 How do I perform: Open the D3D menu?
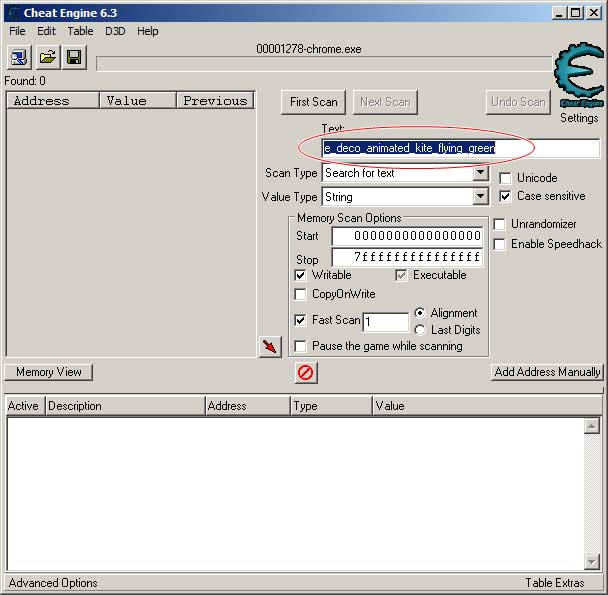(115, 31)
